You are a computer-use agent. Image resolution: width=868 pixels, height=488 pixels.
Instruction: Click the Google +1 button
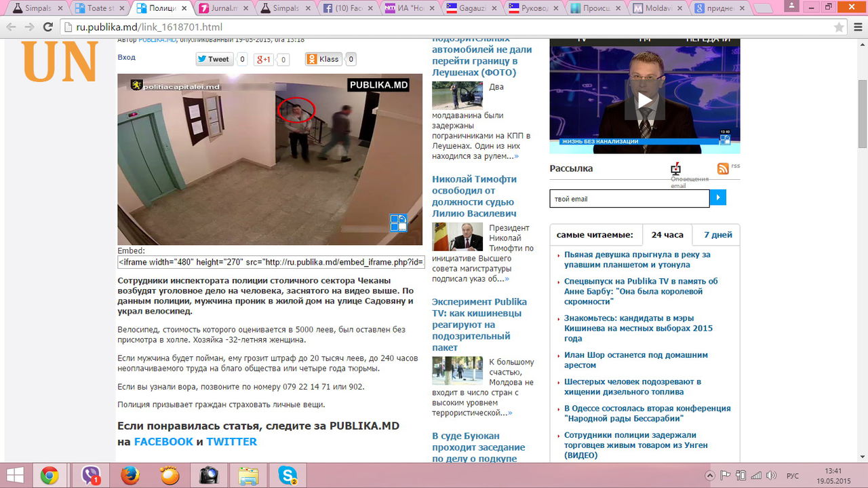[264, 59]
